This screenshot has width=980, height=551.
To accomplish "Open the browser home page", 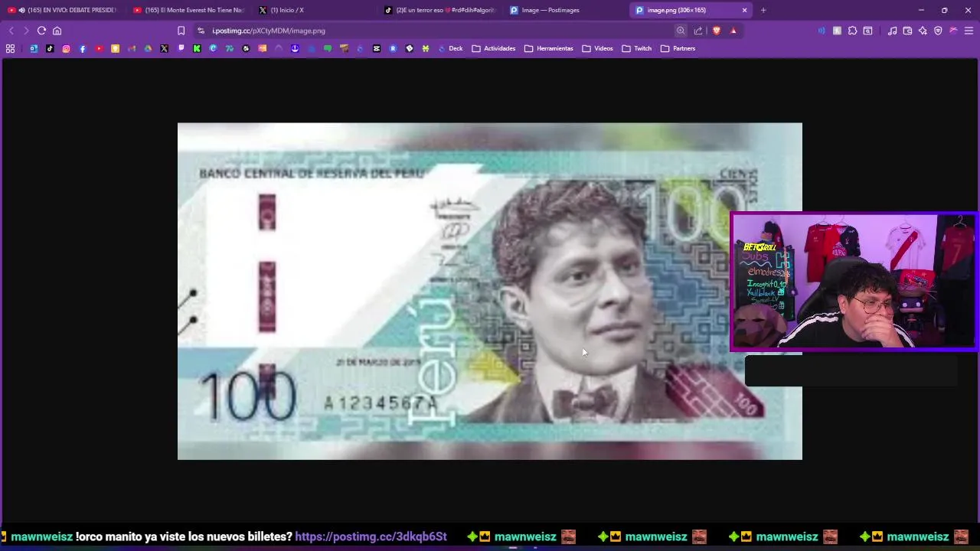I will pyautogui.click(x=57, y=31).
